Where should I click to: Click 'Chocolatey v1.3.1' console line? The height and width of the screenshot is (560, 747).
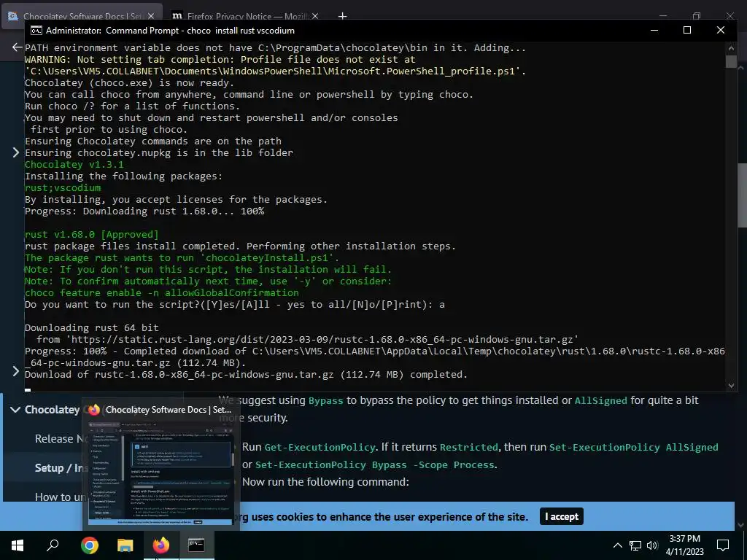(74, 164)
